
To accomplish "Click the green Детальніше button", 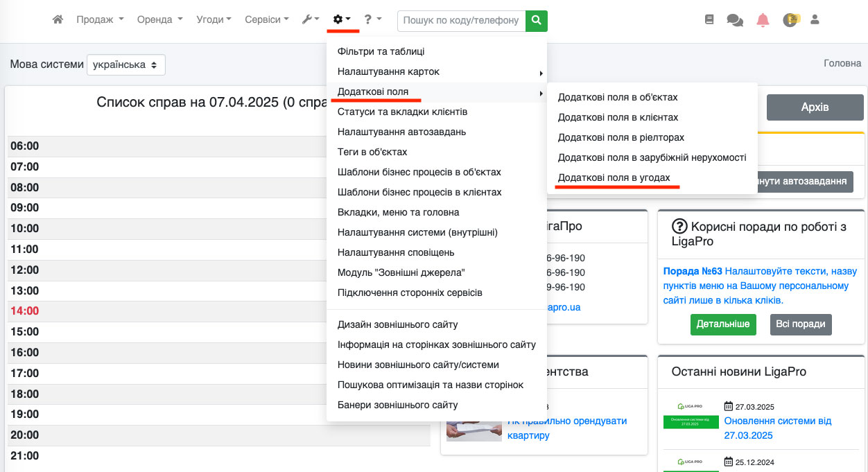I will (x=722, y=324).
